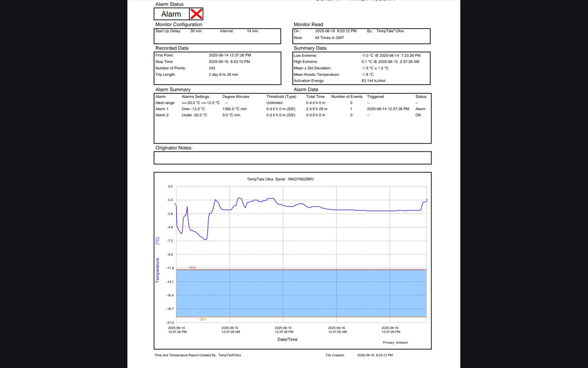The height and width of the screenshot is (368, 588).
Task: Click the vertical 'Temperature' axis title
Action: click(x=157, y=270)
